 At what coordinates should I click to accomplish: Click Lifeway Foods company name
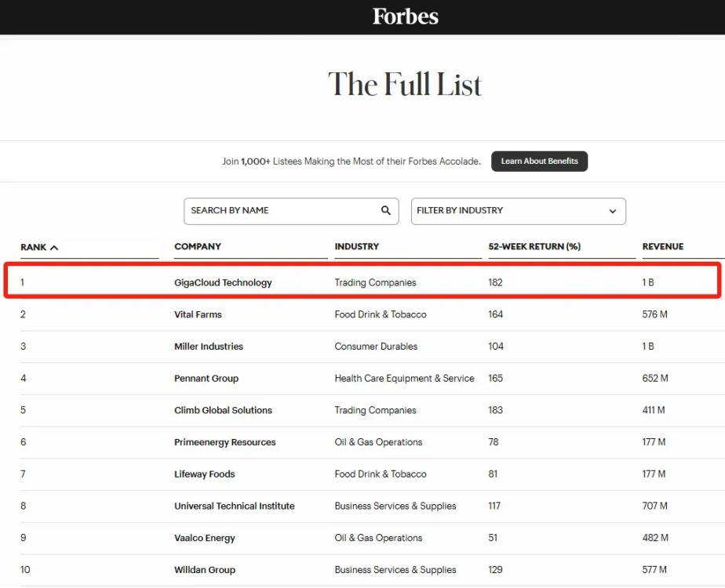[x=205, y=474]
